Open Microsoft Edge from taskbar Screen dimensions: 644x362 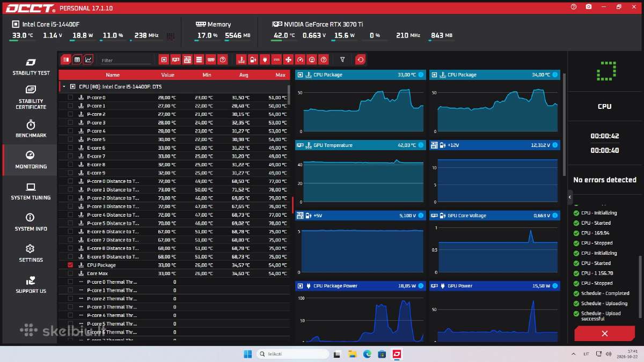tap(368, 354)
